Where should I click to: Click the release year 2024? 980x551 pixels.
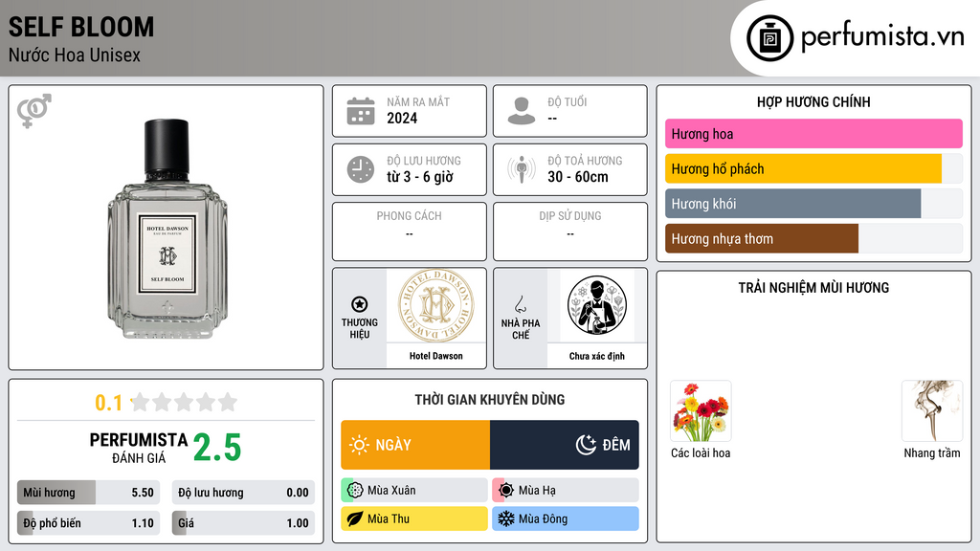coord(402,118)
